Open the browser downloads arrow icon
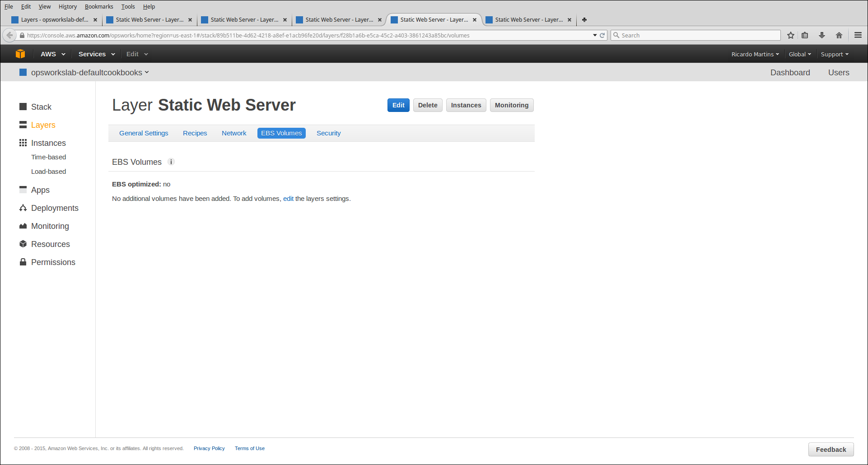This screenshot has width=868, height=465. (x=822, y=35)
